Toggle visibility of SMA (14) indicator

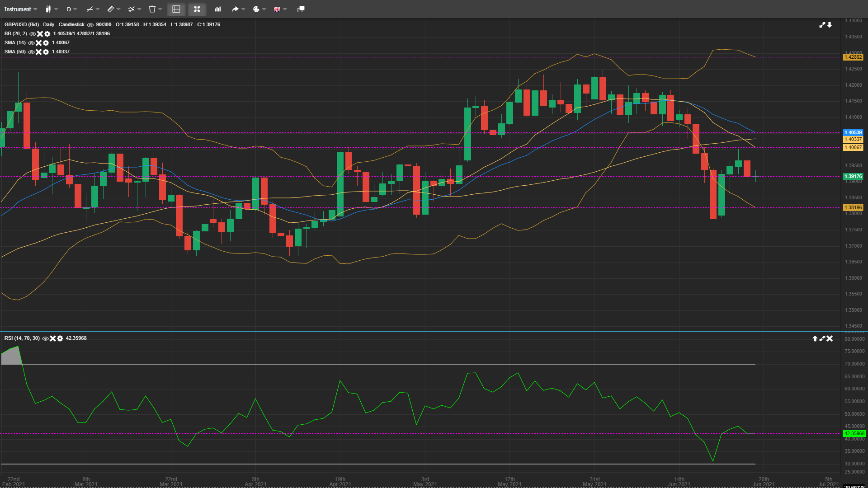(x=31, y=43)
